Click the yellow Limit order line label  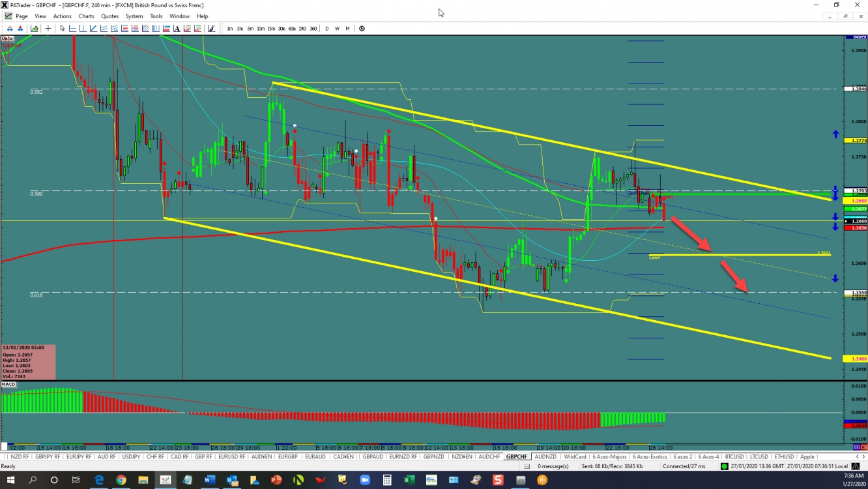click(x=655, y=258)
